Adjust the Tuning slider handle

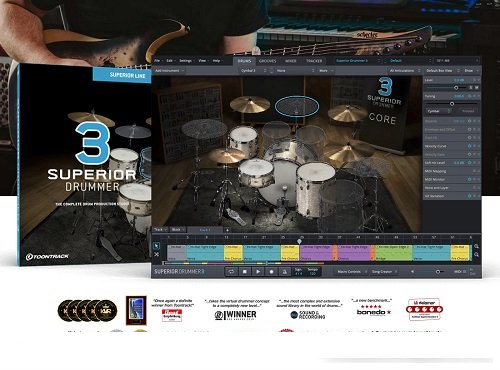click(x=452, y=104)
